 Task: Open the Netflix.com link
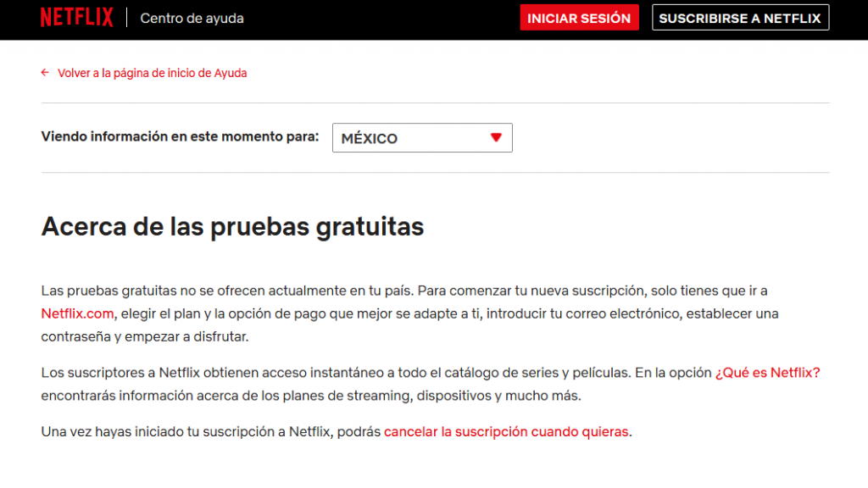click(78, 313)
